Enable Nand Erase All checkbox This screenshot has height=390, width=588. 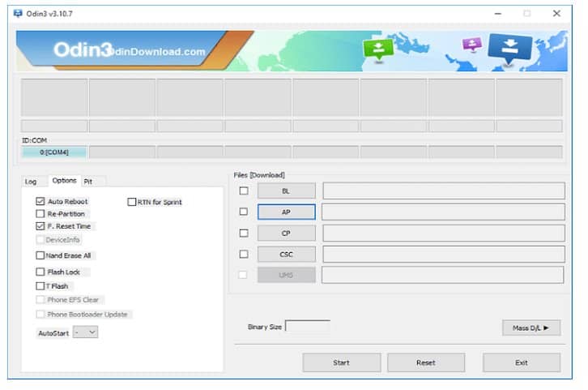tap(40, 255)
